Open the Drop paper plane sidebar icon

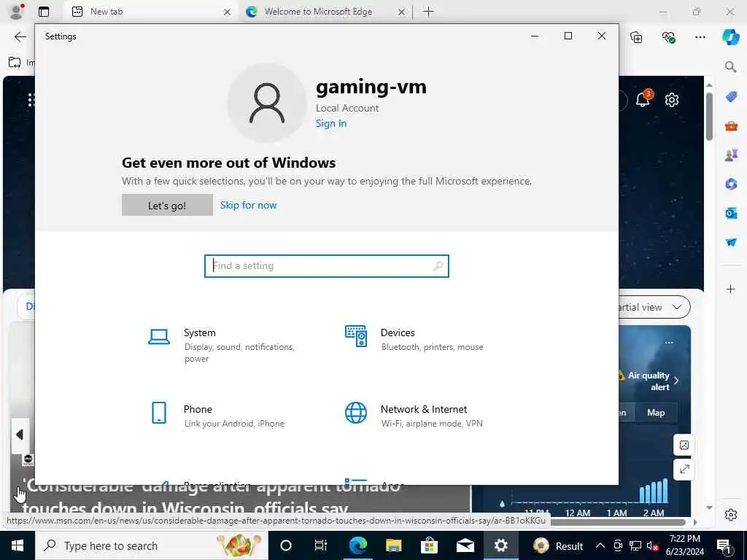731,242
